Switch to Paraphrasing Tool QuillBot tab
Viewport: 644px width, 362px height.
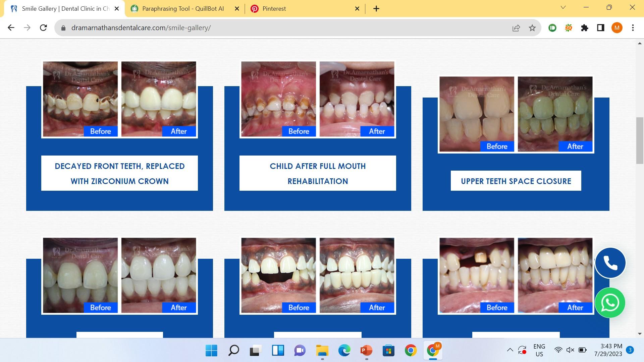(183, 9)
